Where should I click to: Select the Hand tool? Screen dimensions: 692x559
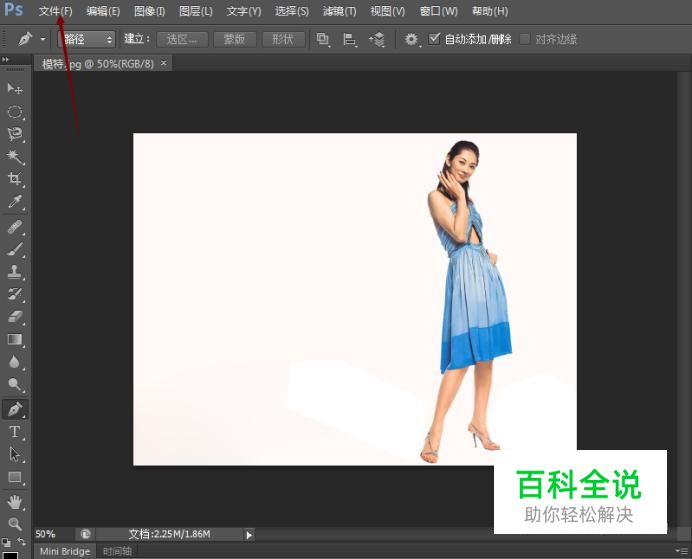coord(15,502)
